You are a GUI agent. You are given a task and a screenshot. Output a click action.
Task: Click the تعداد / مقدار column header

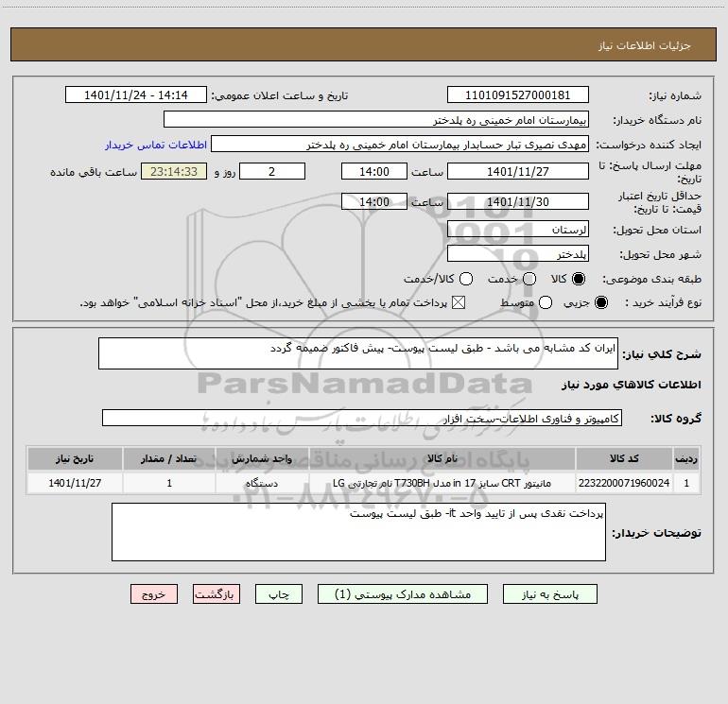click(x=169, y=458)
